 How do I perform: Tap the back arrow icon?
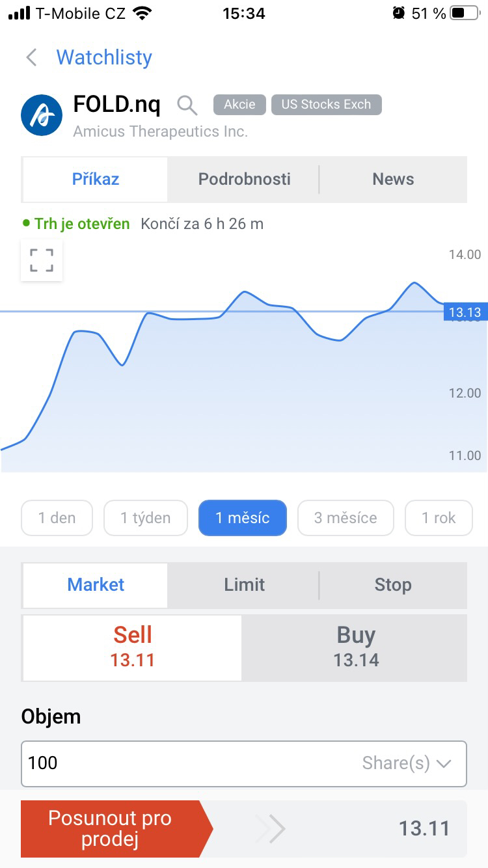[31, 57]
